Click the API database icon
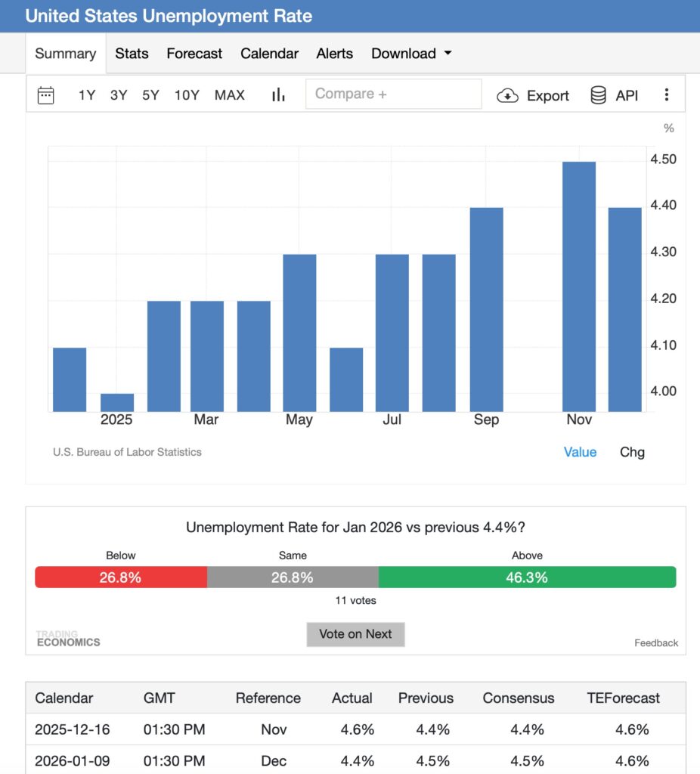 pos(598,95)
